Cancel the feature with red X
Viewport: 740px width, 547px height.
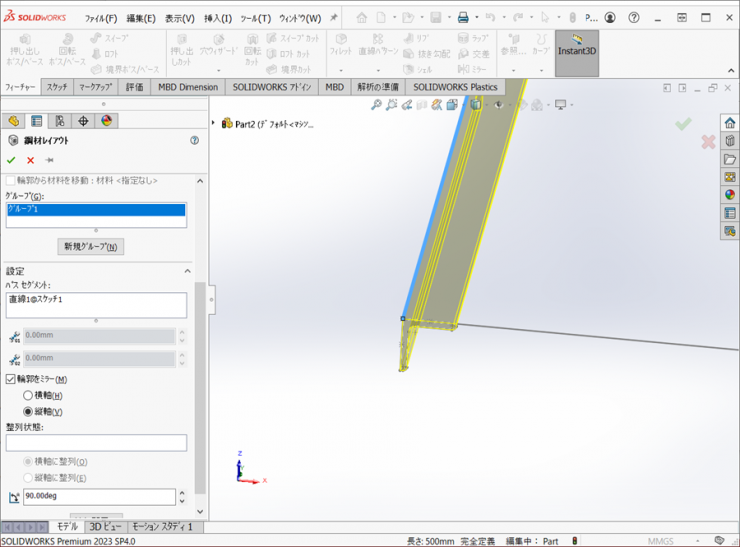pyautogui.click(x=30, y=160)
